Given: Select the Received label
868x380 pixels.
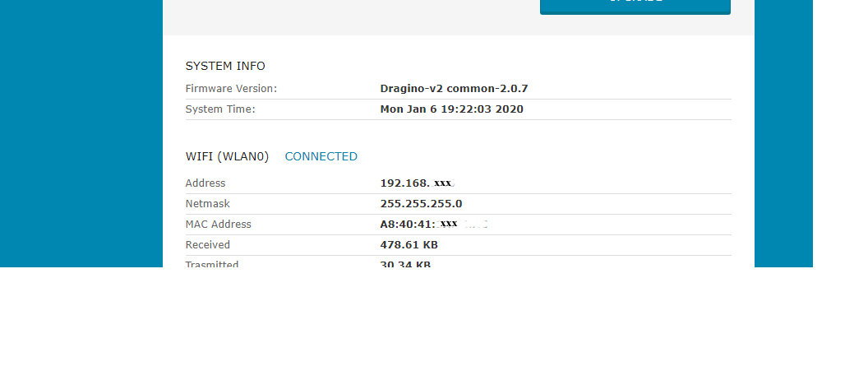Looking at the screenshot, I should [208, 244].
